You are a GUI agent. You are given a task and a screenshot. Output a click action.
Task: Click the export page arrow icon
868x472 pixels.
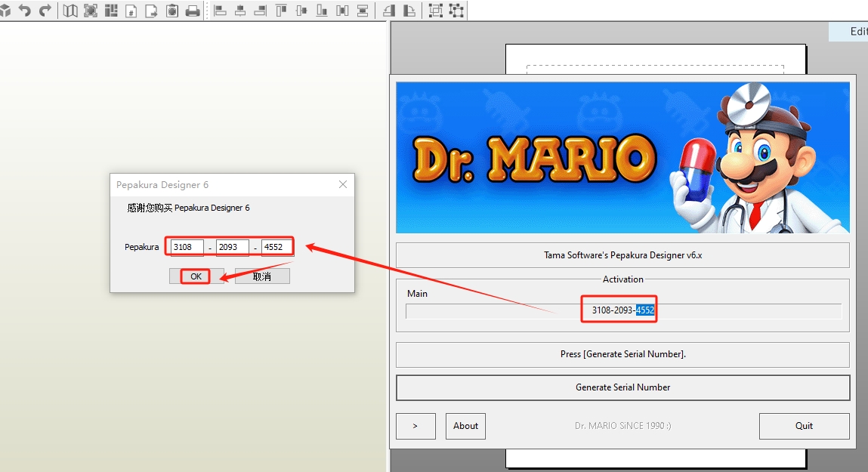(151, 11)
